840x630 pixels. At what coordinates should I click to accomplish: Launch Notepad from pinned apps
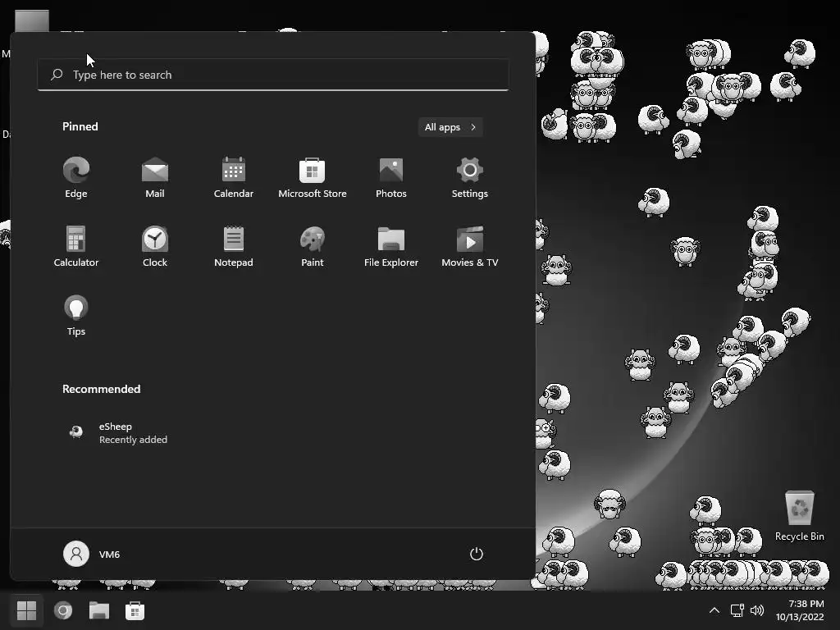click(234, 246)
